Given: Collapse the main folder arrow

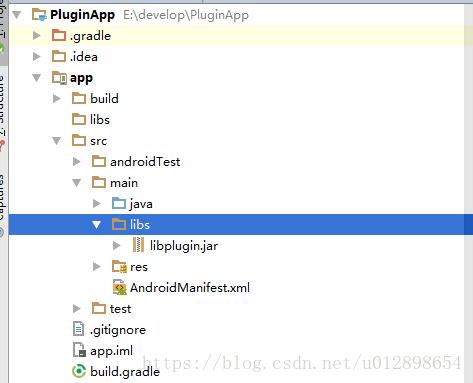Looking at the screenshot, I should [x=77, y=183].
